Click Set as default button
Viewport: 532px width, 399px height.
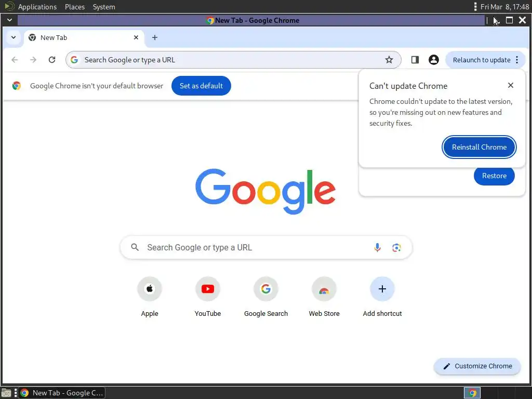[x=201, y=86]
